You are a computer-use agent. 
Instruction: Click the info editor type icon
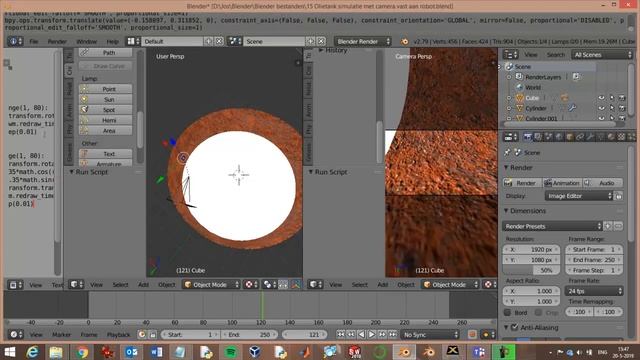[15, 41]
